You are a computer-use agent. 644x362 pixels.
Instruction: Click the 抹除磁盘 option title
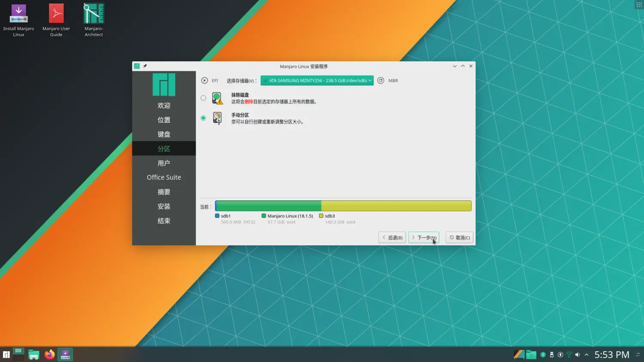point(240,95)
